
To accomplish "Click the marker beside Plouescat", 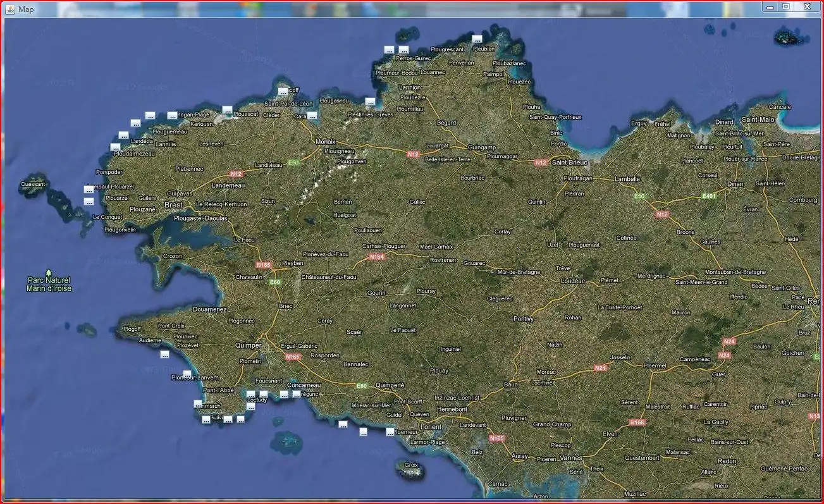I will click(227, 110).
